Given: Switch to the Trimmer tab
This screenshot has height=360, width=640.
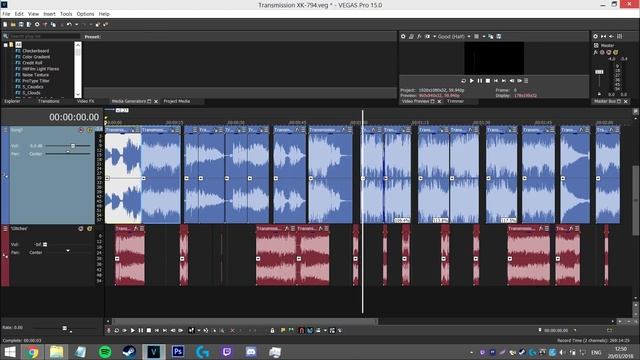Looking at the screenshot, I should pyautogui.click(x=455, y=101).
